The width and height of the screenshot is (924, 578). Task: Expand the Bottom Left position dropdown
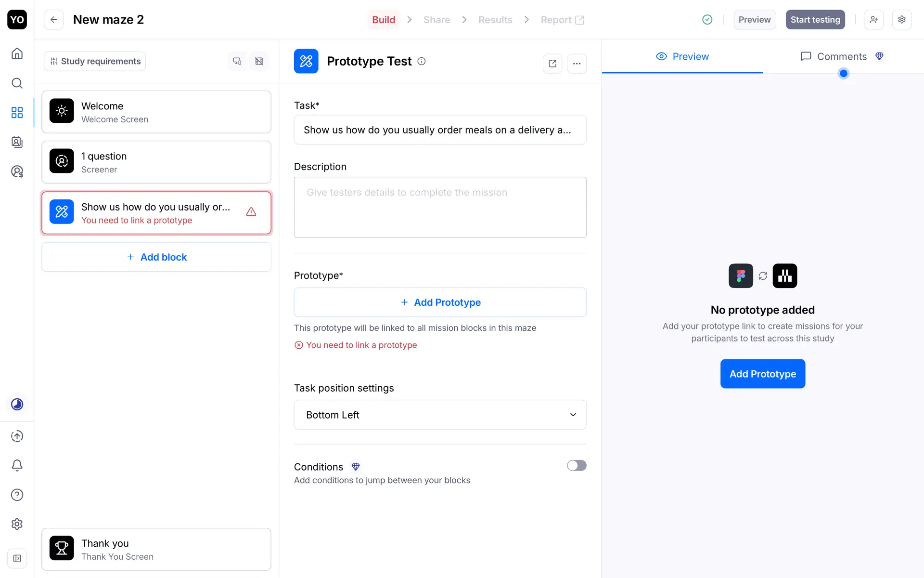[440, 415]
